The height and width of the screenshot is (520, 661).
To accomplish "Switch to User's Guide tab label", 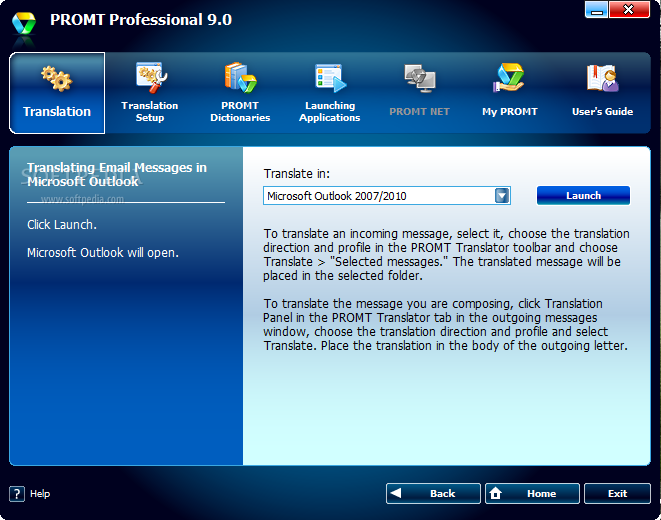I will pyautogui.click(x=602, y=112).
